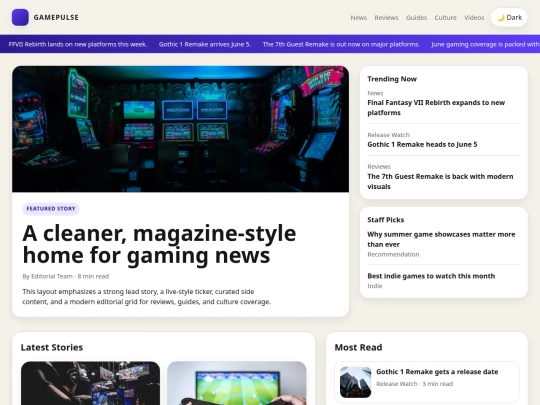
Task: Open Gothic 1 Remake gets a release date
Action: click(437, 372)
